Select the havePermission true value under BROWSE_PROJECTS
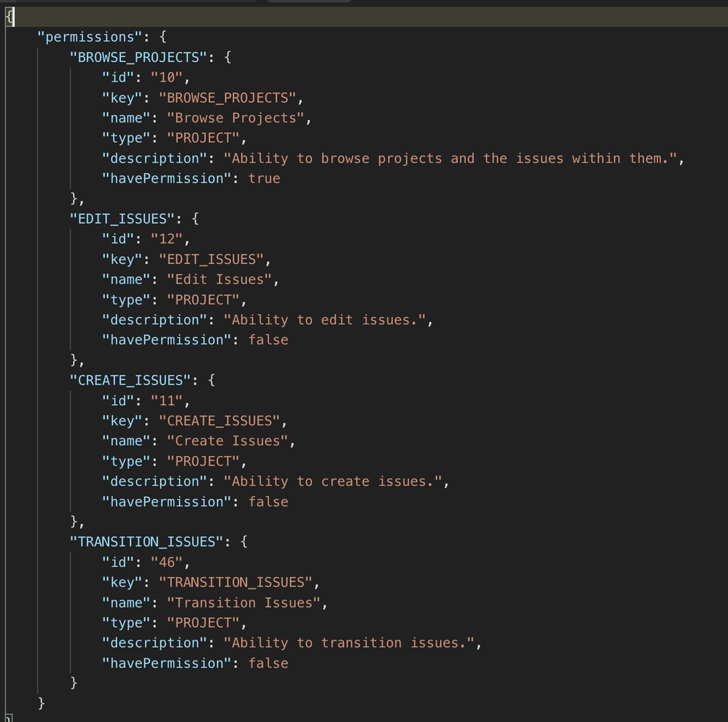The width and height of the screenshot is (728, 722). (264, 178)
